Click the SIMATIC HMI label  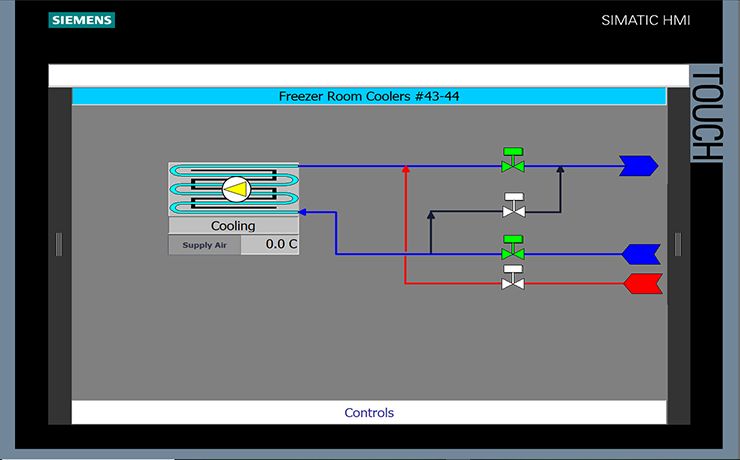pos(645,20)
